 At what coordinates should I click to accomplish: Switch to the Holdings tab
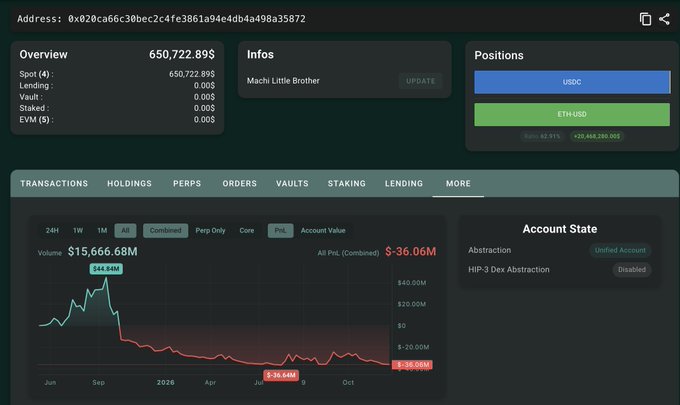129,183
